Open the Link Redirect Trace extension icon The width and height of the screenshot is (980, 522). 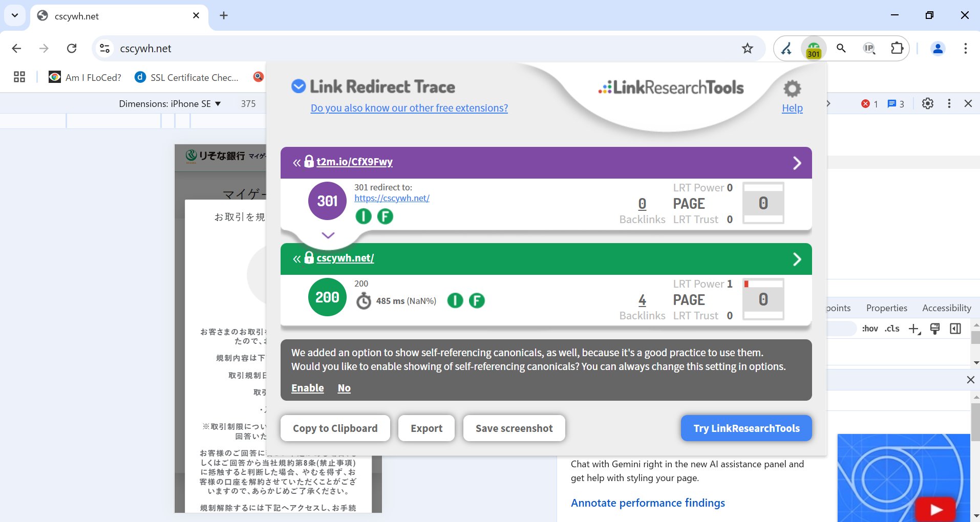point(813,49)
